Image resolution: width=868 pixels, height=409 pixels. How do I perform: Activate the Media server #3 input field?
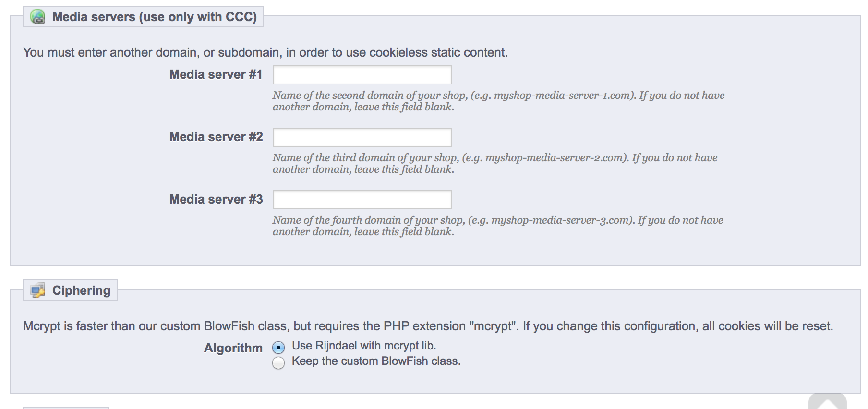click(362, 200)
